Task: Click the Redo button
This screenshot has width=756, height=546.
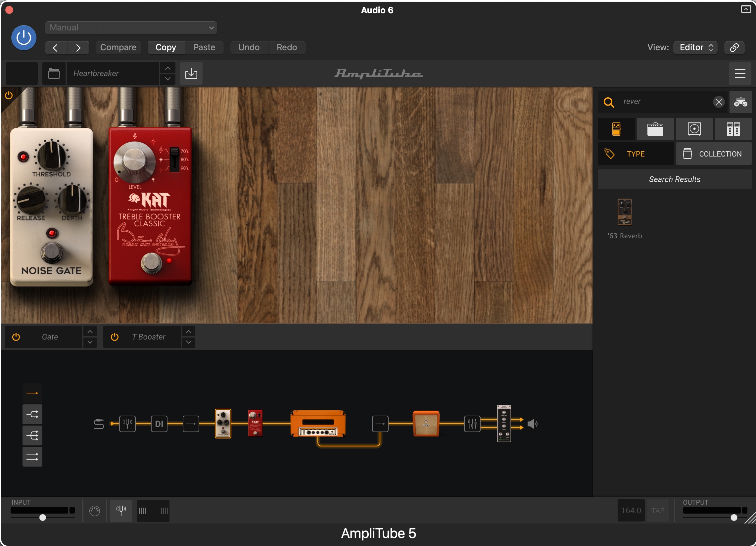Action: click(287, 48)
